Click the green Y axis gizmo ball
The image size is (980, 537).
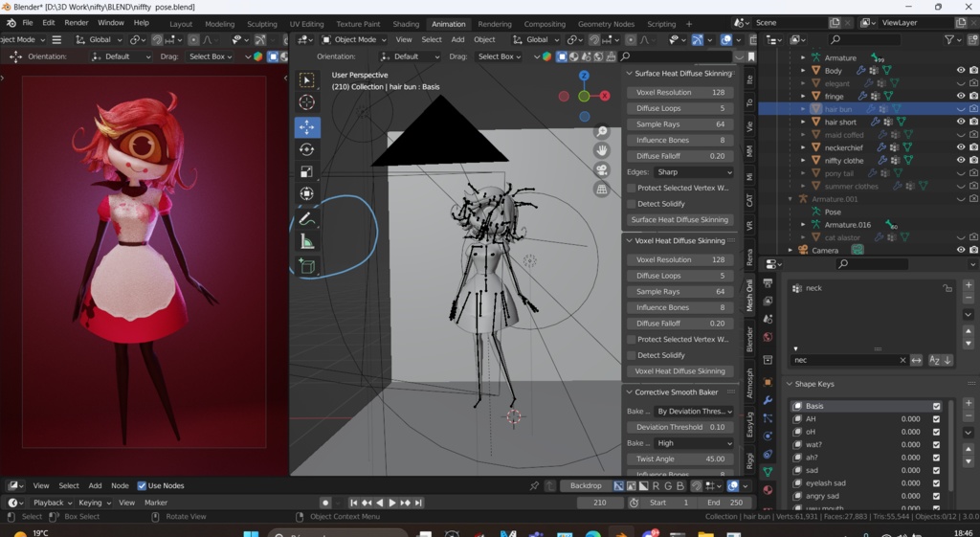pos(584,97)
